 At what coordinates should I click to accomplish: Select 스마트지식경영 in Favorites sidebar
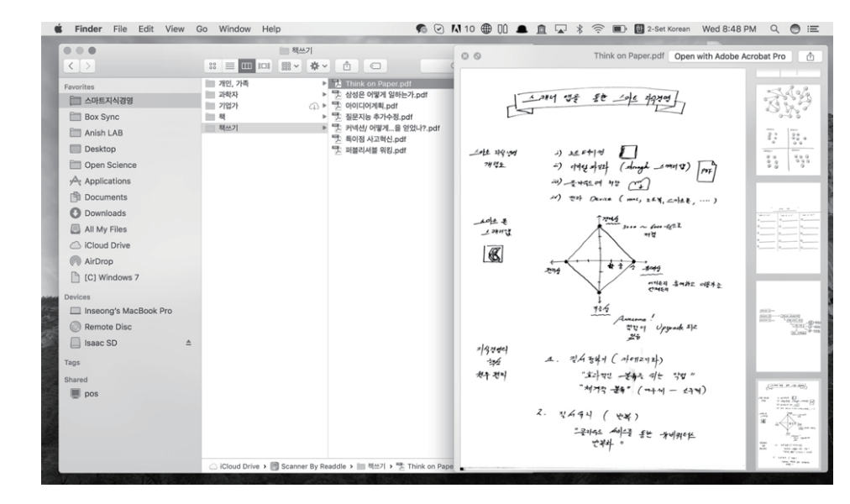pos(129,101)
